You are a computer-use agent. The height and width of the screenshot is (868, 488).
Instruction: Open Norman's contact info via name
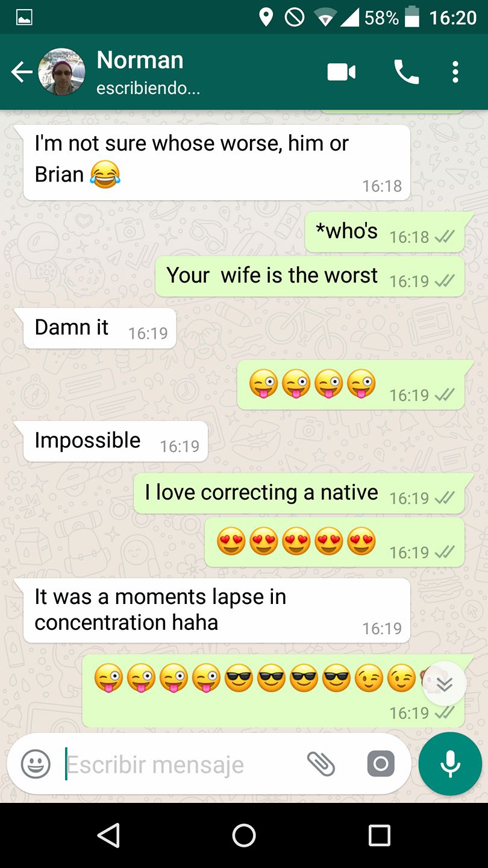point(140,60)
